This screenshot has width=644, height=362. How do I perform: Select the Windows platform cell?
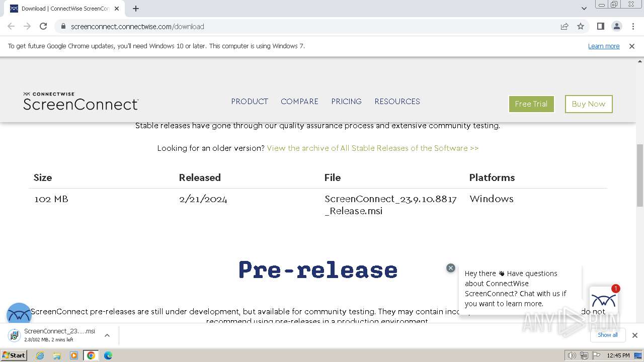pos(492,199)
